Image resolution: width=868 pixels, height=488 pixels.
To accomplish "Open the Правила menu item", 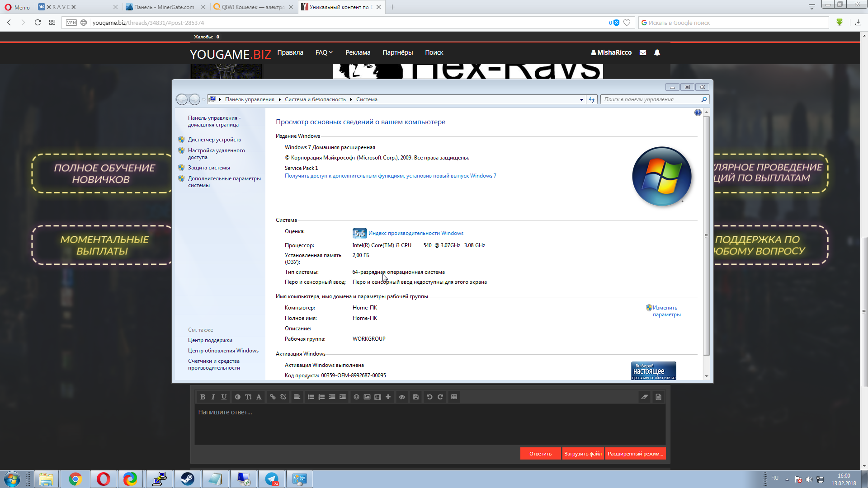I will click(x=290, y=52).
